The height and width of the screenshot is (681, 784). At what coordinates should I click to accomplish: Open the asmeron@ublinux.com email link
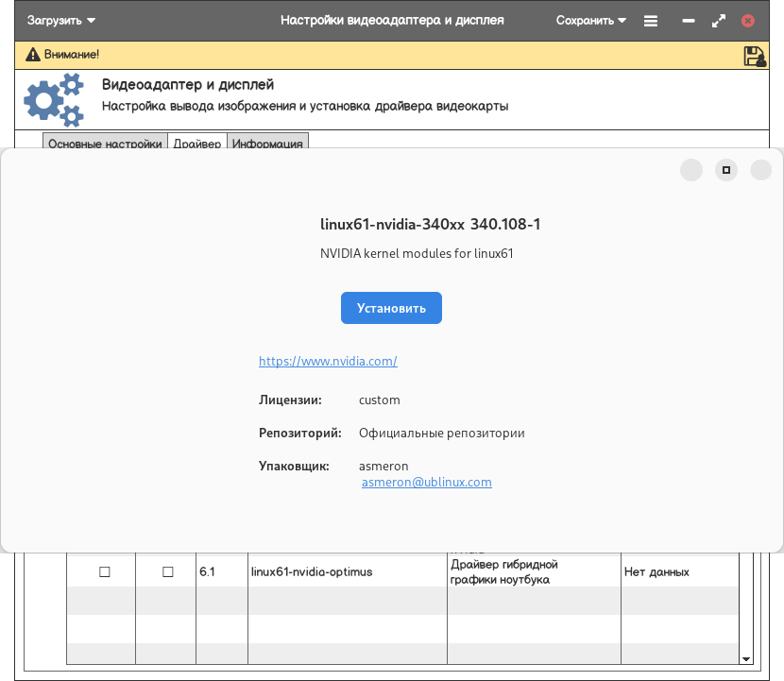(427, 482)
